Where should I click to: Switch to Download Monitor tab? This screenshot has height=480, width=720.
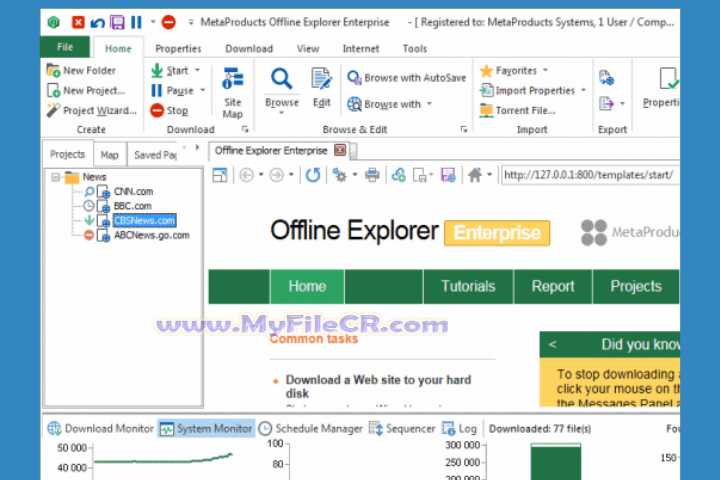101,429
